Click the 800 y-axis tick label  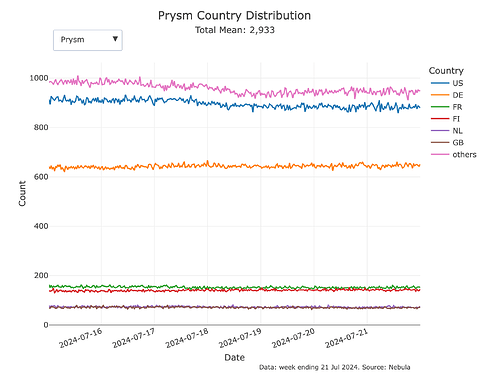click(x=41, y=127)
